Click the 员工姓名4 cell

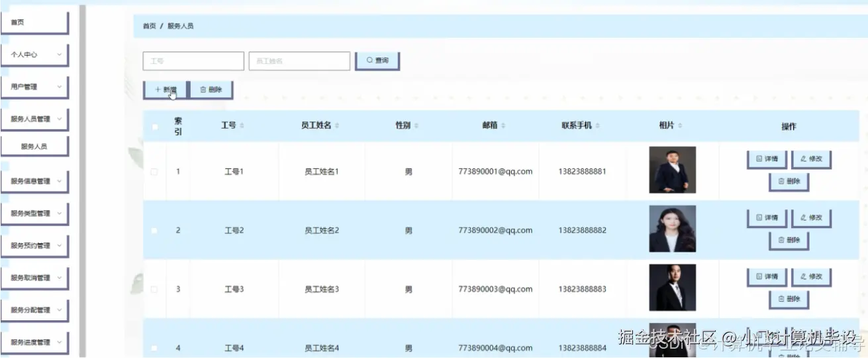point(322,348)
